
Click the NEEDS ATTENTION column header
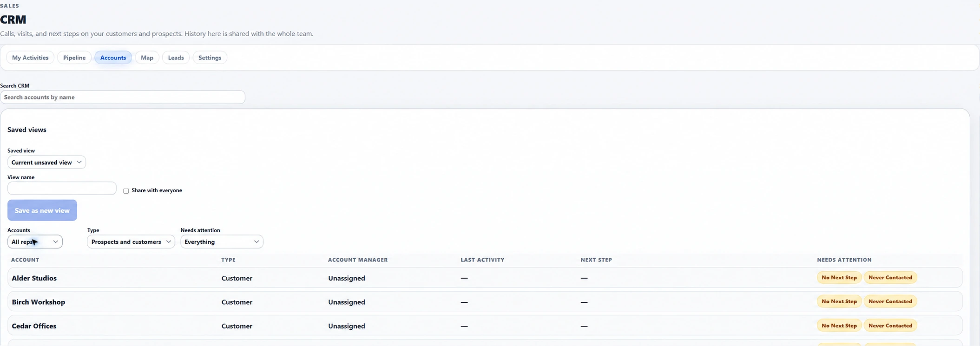844,260
